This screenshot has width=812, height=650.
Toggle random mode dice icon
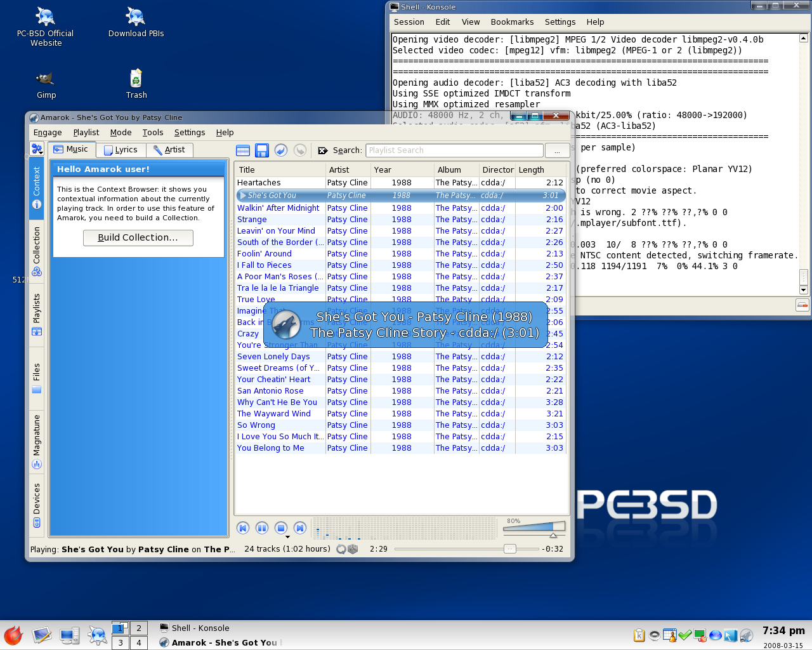(353, 549)
